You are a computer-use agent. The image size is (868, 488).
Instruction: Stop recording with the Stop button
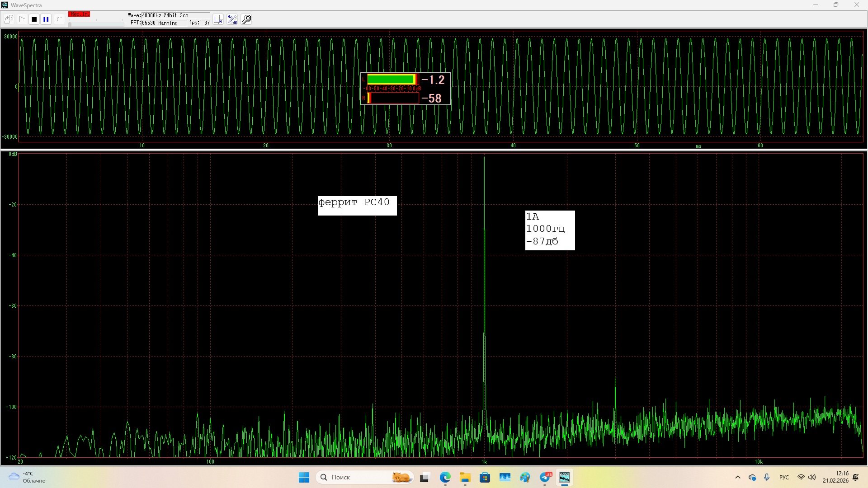point(34,19)
